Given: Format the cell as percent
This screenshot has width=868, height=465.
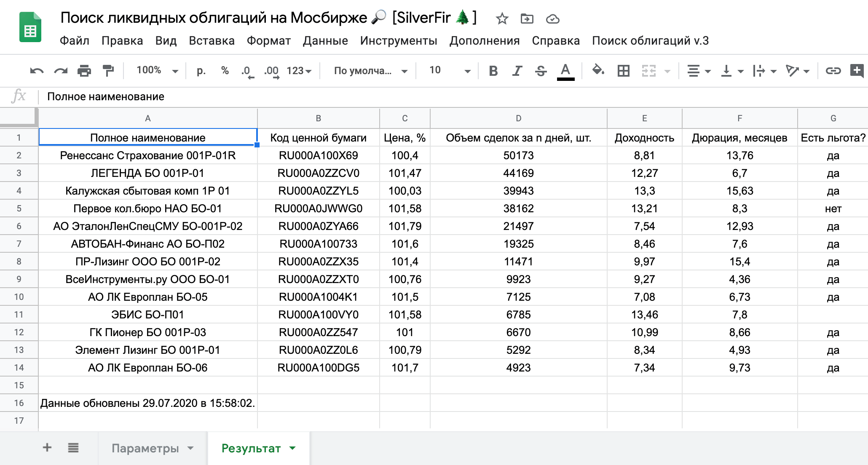Looking at the screenshot, I should (x=225, y=71).
